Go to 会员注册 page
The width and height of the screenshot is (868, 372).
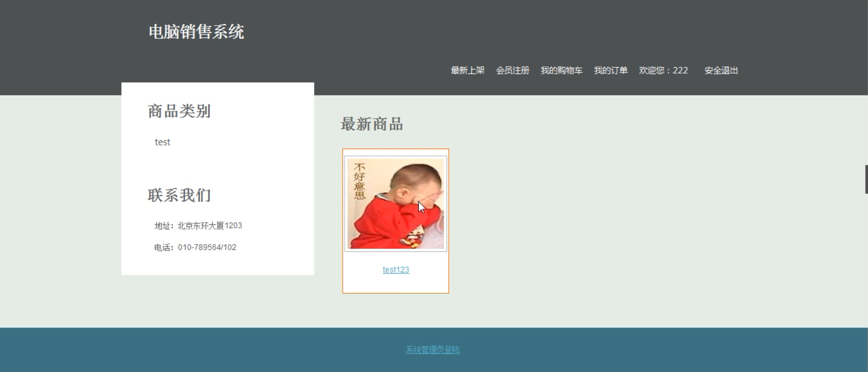(512, 70)
